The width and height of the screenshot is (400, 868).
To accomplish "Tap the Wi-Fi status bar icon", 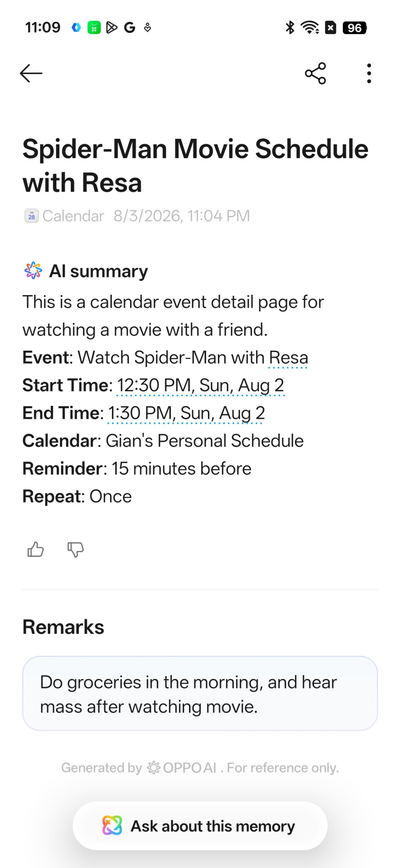I will tap(310, 27).
